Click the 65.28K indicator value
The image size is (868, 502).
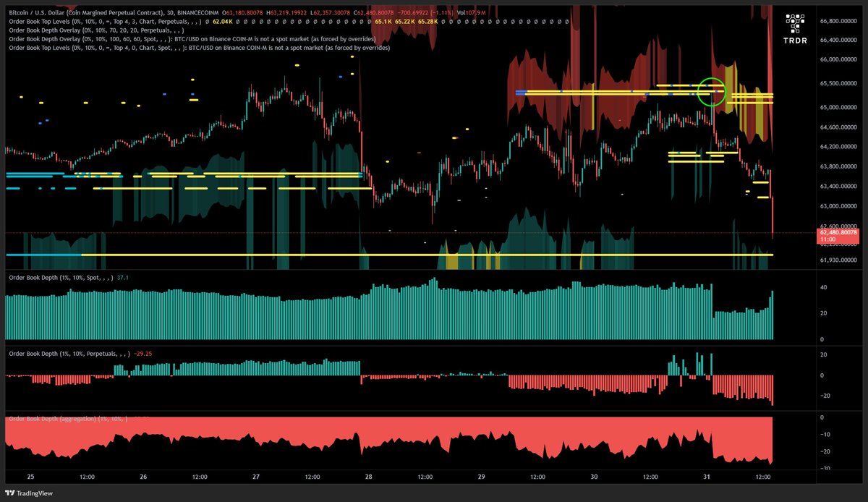point(428,22)
